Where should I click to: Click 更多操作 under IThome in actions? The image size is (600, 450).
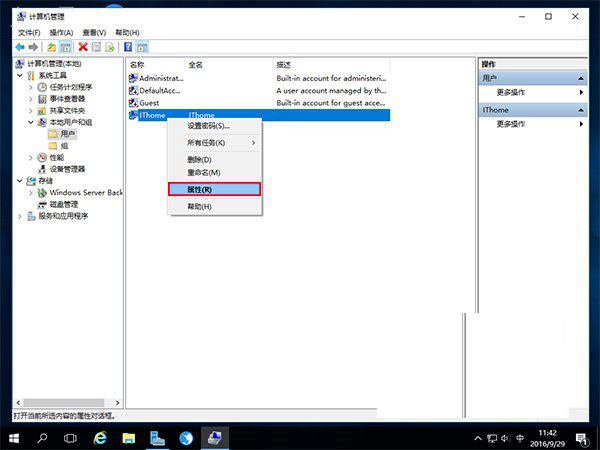coord(510,124)
